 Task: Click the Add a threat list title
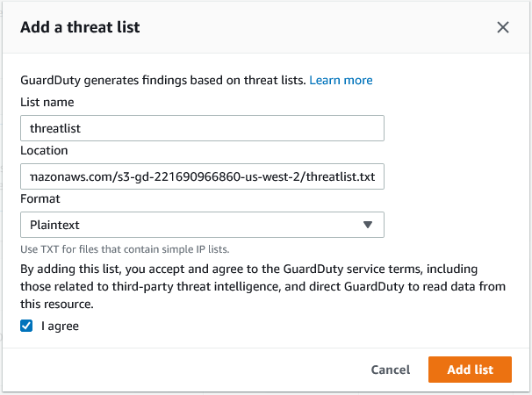(80, 27)
